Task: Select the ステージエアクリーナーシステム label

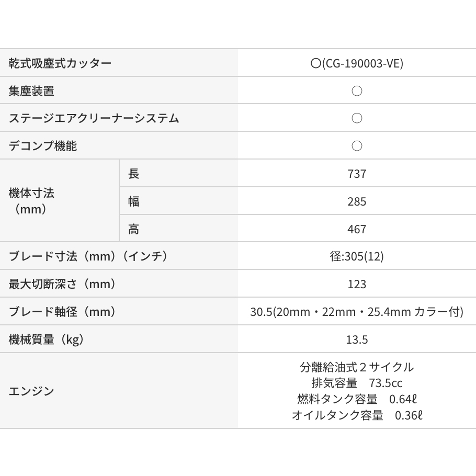Action: (94, 118)
